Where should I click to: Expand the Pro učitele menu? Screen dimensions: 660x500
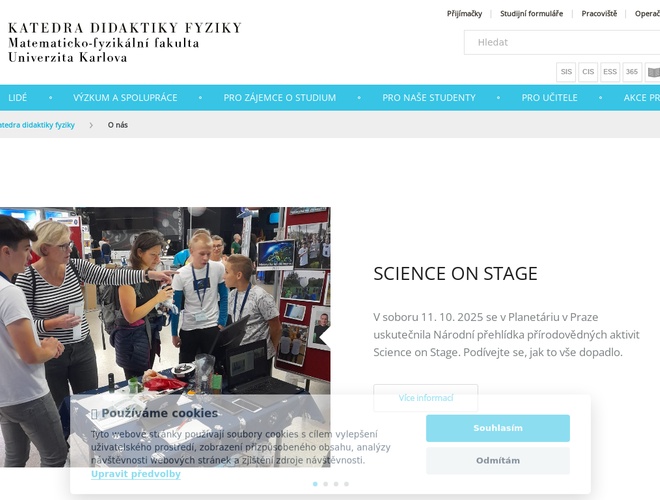tap(549, 98)
